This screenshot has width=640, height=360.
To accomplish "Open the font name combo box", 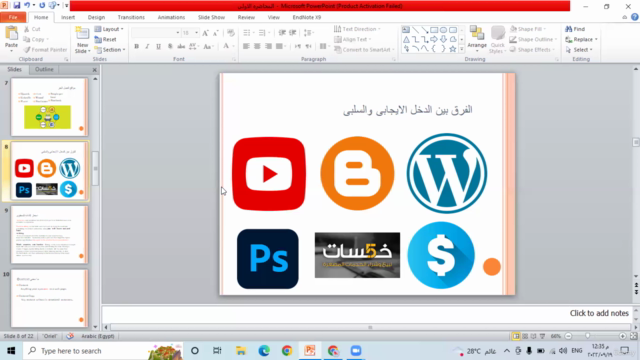I will tap(156, 33).
